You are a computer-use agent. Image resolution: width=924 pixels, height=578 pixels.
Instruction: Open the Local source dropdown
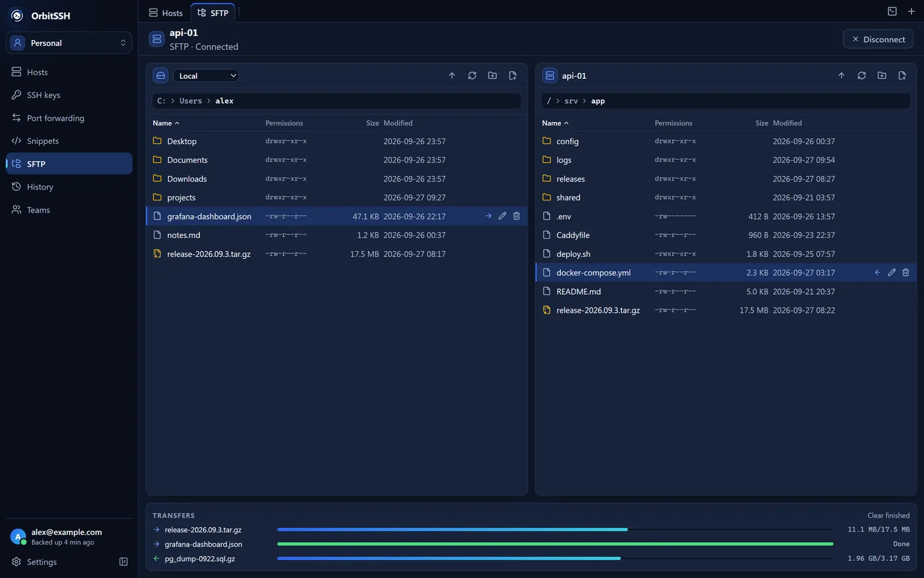coord(206,76)
